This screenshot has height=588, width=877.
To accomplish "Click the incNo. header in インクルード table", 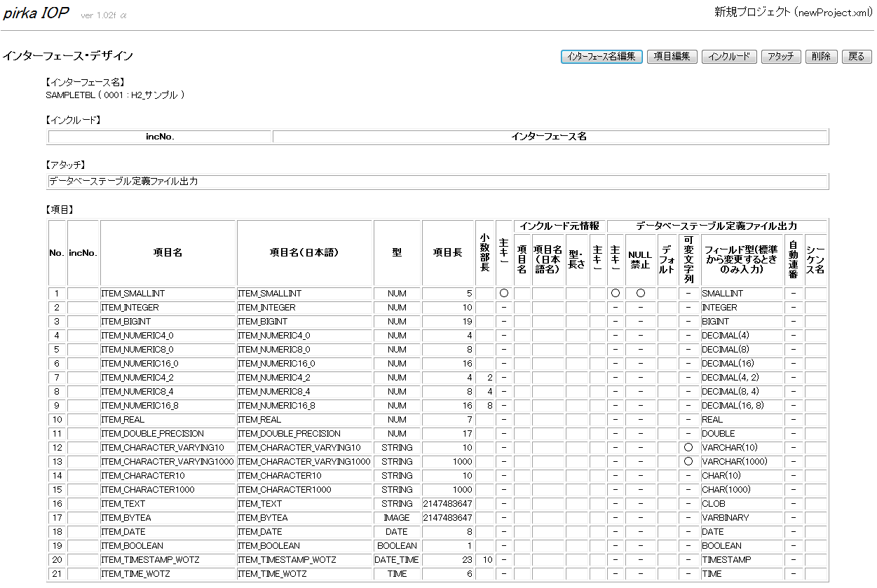I will click(160, 137).
